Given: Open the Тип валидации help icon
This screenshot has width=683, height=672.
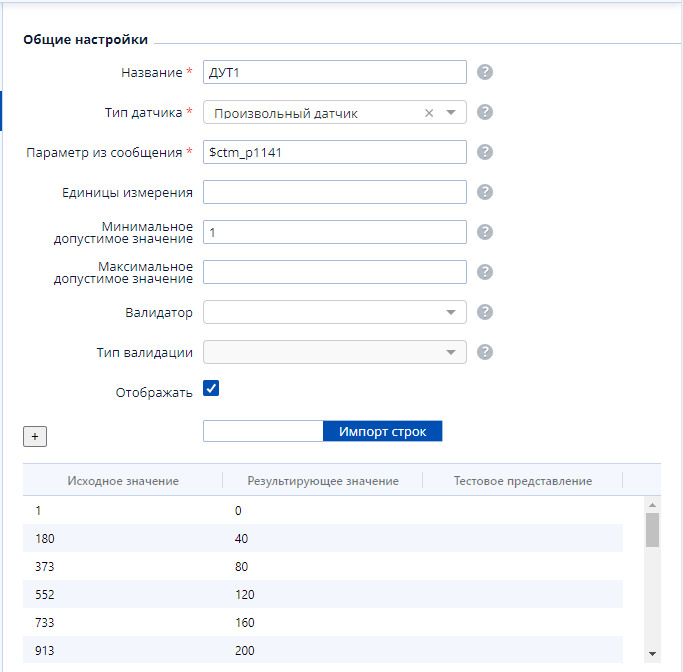Looking at the screenshot, I should click(485, 352).
